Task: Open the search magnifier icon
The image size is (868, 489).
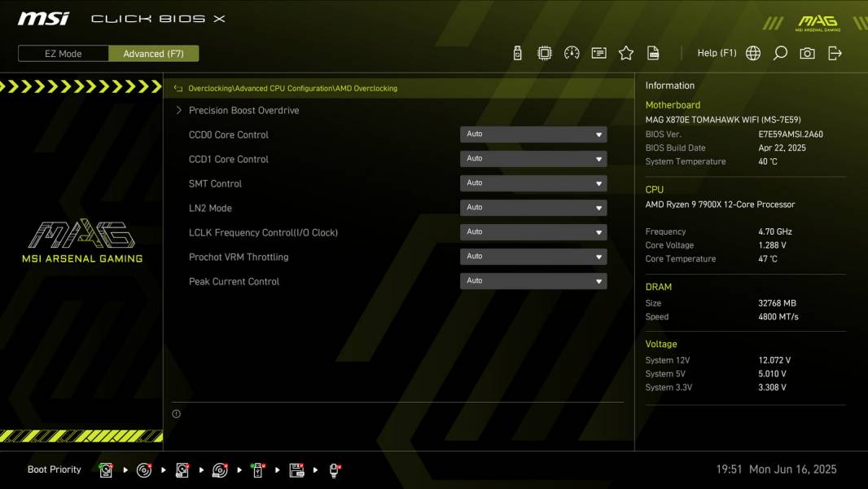Action: click(x=780, y=53)
